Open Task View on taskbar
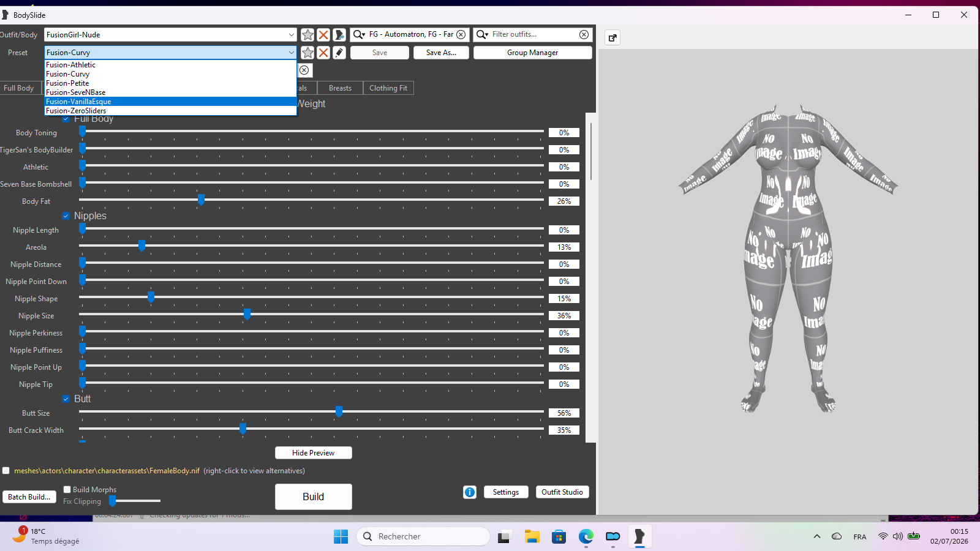The width and height of the screenshot is (980, 551). coord(504,537)
